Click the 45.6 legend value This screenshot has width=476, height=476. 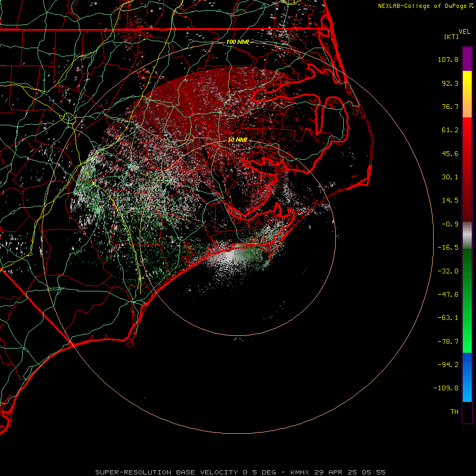tap(450, 153)
